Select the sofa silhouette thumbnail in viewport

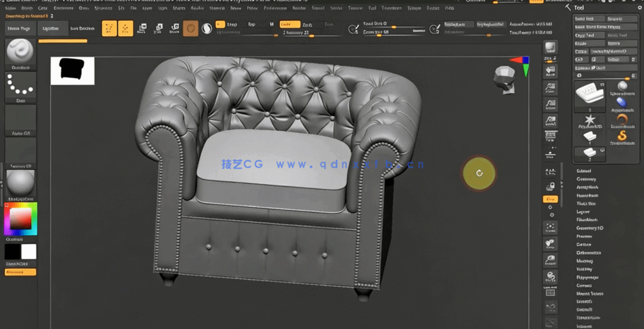point(72,70)
